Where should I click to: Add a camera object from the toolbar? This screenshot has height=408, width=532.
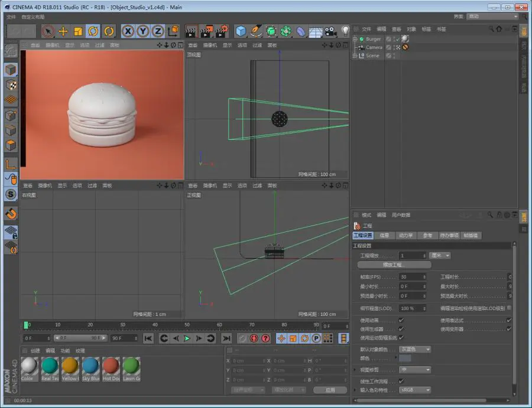click(x=330, y=31)
